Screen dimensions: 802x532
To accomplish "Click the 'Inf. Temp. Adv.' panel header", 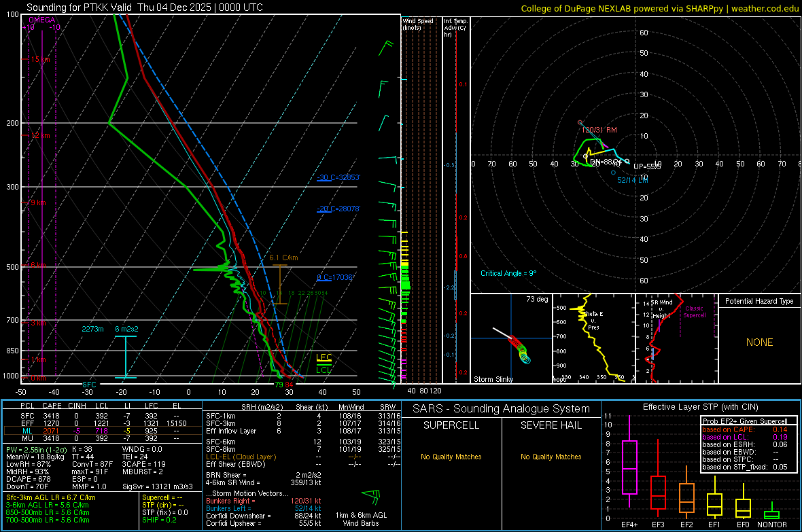I will pos(455,28).
